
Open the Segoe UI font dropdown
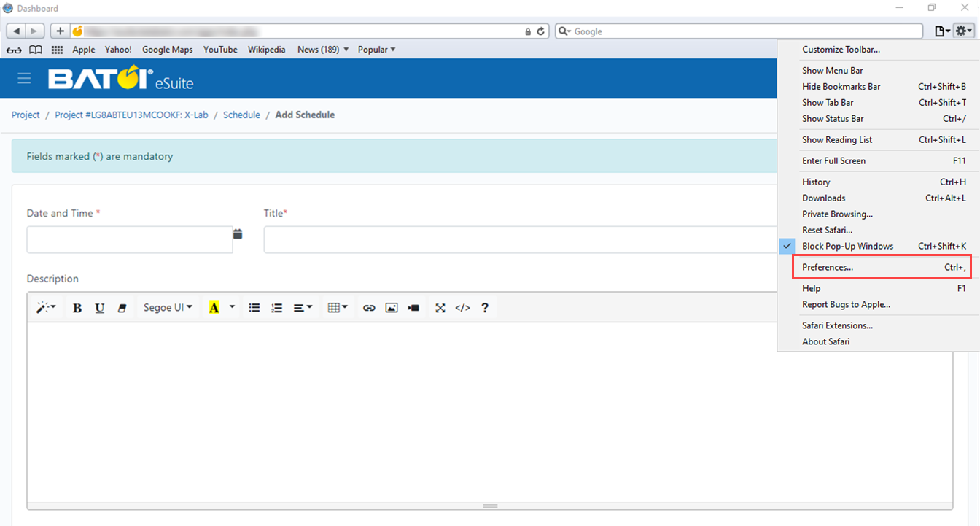[168, 308]
